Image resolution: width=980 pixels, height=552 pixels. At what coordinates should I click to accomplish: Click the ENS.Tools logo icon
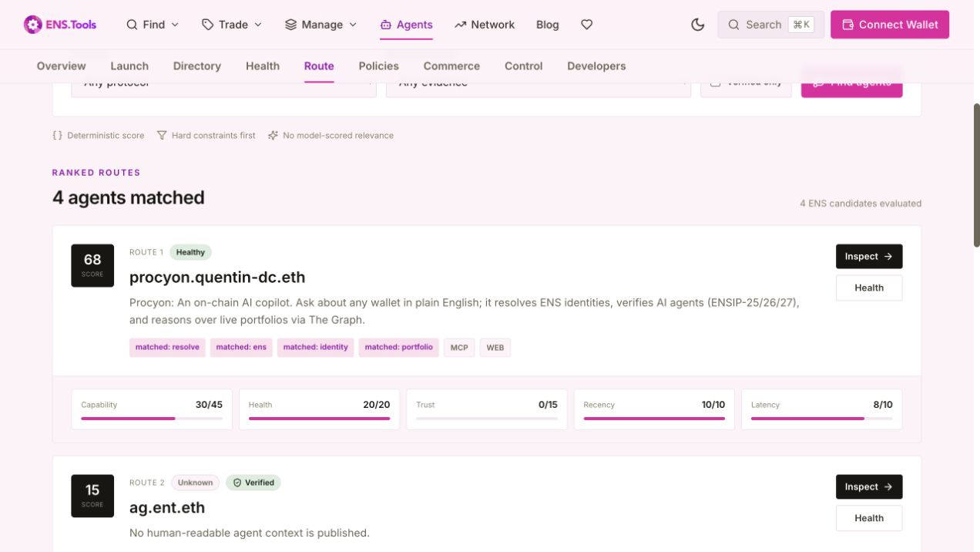[x=32, y=25]
